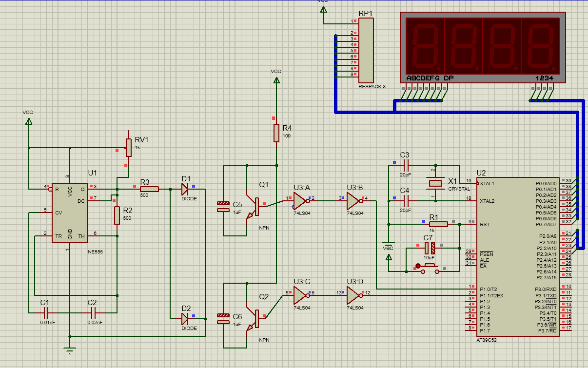This screenshot has width=588, height=368.
Task: Select capacitor C1 symbol
Action: [45, 312]
